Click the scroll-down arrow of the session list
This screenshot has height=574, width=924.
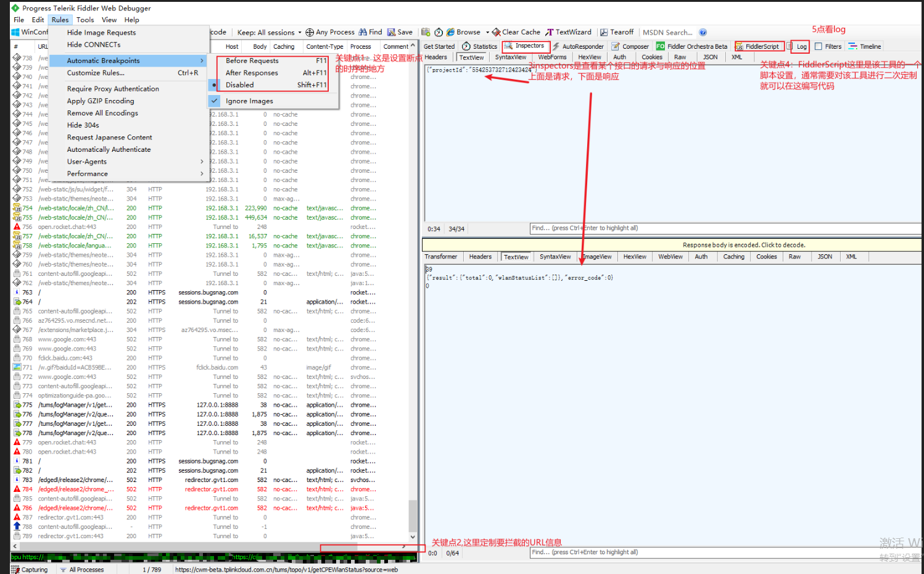pos(413,537)
